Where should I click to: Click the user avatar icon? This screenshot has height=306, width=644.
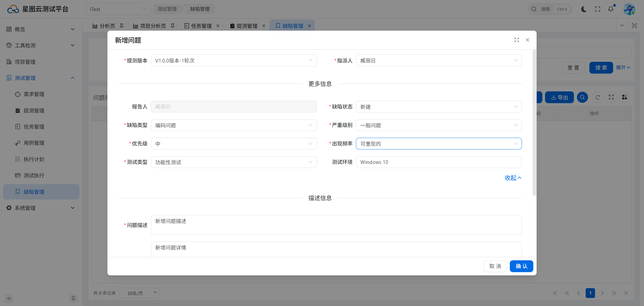tap(629, 9)
